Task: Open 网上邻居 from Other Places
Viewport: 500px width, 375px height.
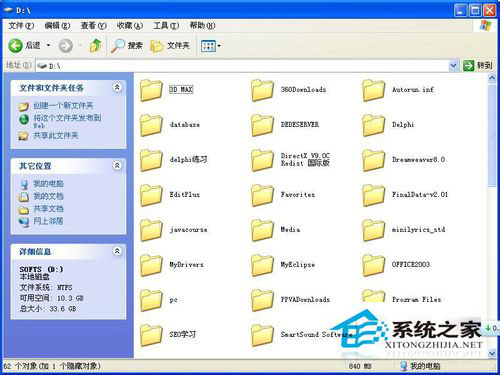Action: (x=48, y=221)
